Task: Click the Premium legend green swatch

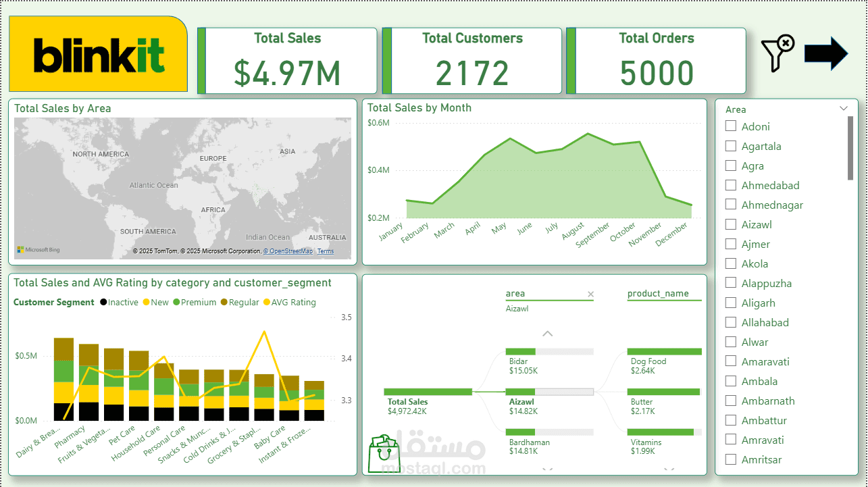Action: [x=177, y=302]
